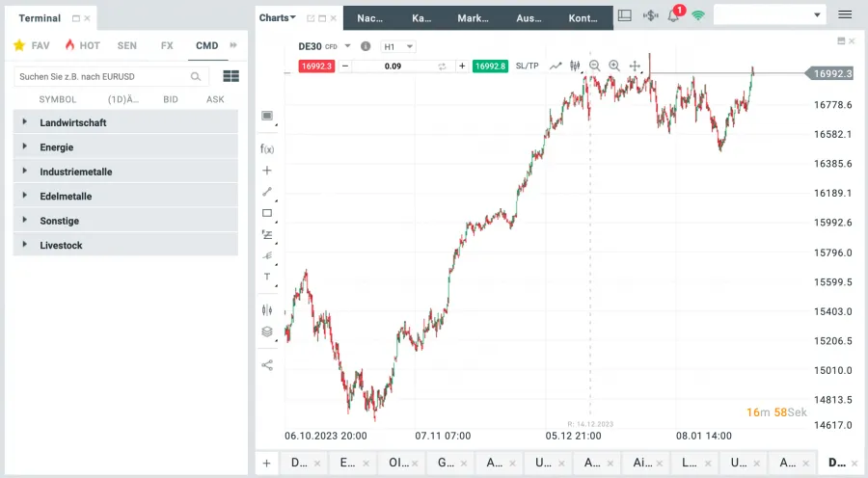Image resolution: width=868 pixels, height=478 pixels.
Task: Toggle the chart crosshair move mode
Action: [635, 66]
